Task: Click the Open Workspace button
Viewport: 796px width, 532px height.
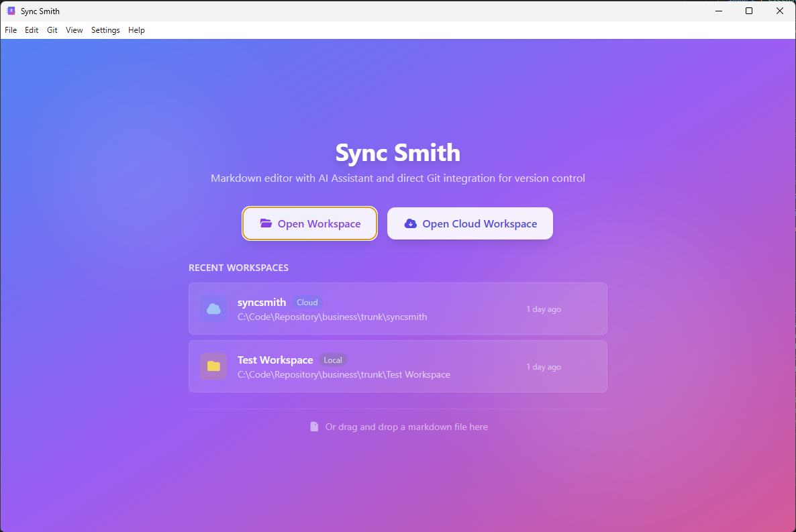Action: coord(309,223)
